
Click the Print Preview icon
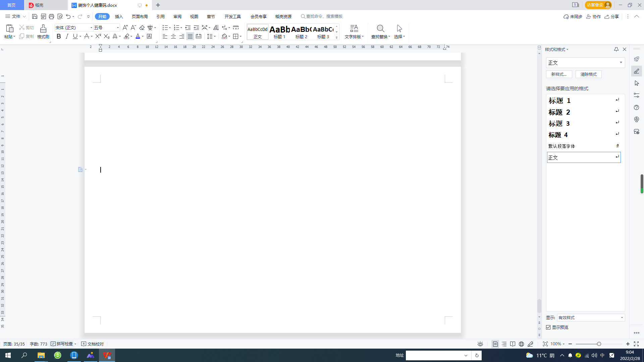(60, 16)
